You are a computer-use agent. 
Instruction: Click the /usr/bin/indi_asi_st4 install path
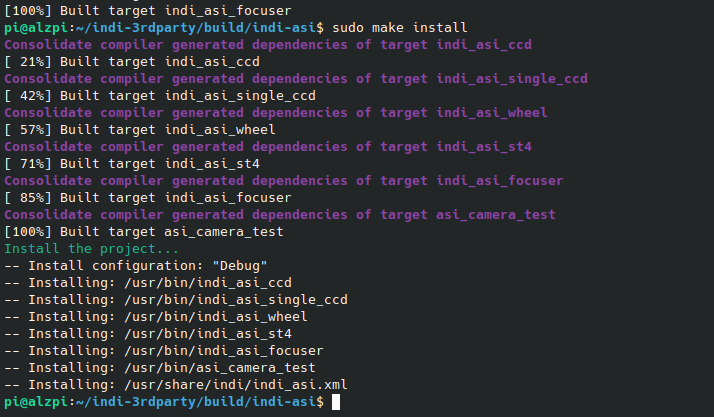(207, 334)
